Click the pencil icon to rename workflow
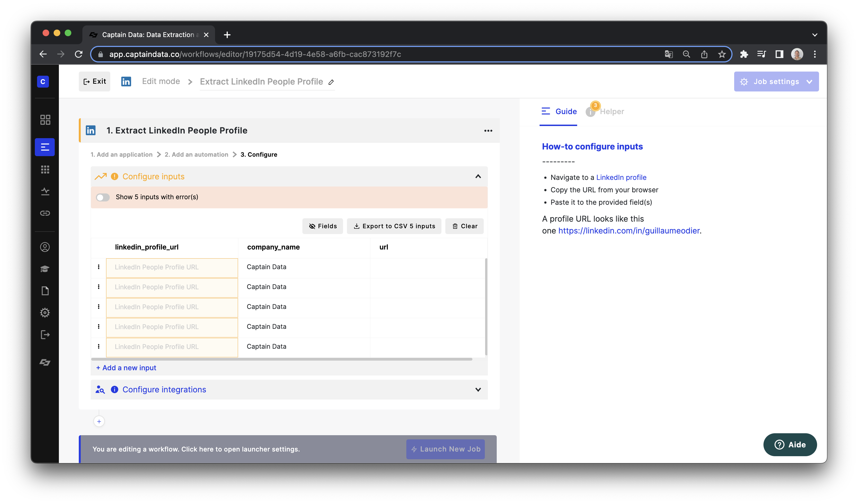This screenshot has width=858, height=504. [x=331, y=82]
